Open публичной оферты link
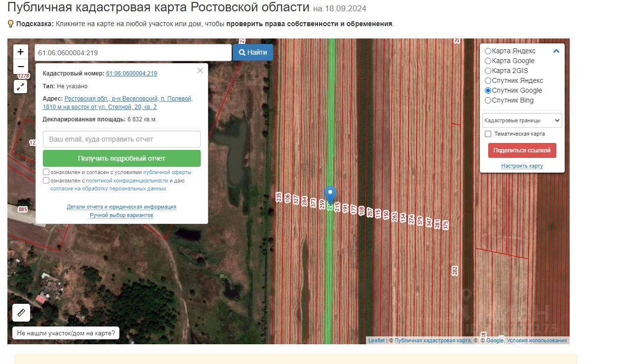Screen dimensions: 617x364 pyautogui.click(x=167, y=172)
